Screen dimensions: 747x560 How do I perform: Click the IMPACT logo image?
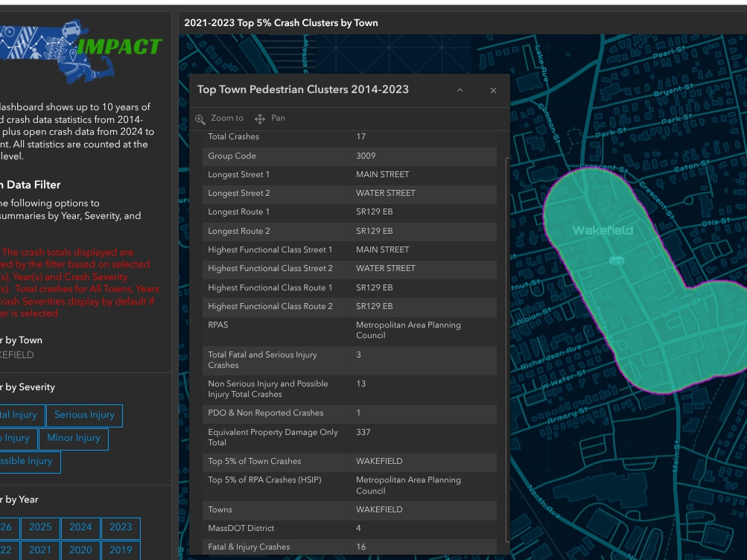[81, 51]
